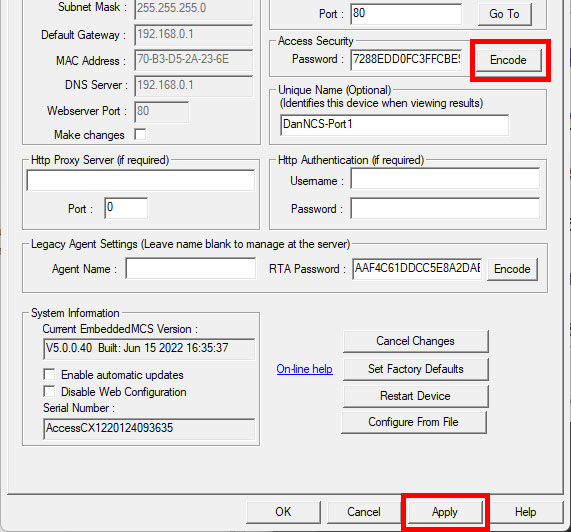Click the Access Security Password field
This screenshot has height=532, width=571.
[x=406, y=60]
